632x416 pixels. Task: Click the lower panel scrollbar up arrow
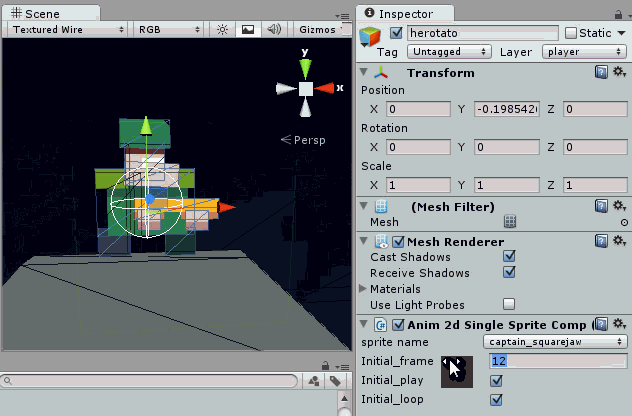(x=344, y=399)
